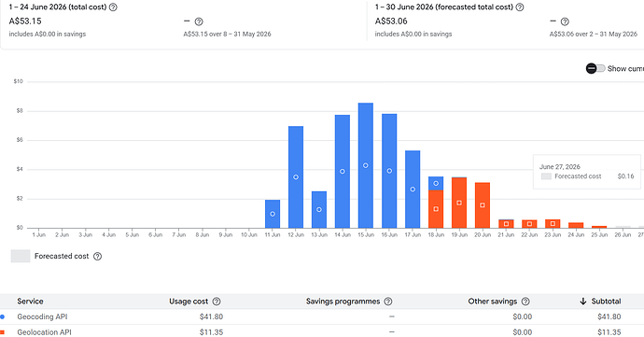The image size is (644, 337).
Task: Click the Usage cost column header
Action: pyautogui.click(x=189, y=302)
